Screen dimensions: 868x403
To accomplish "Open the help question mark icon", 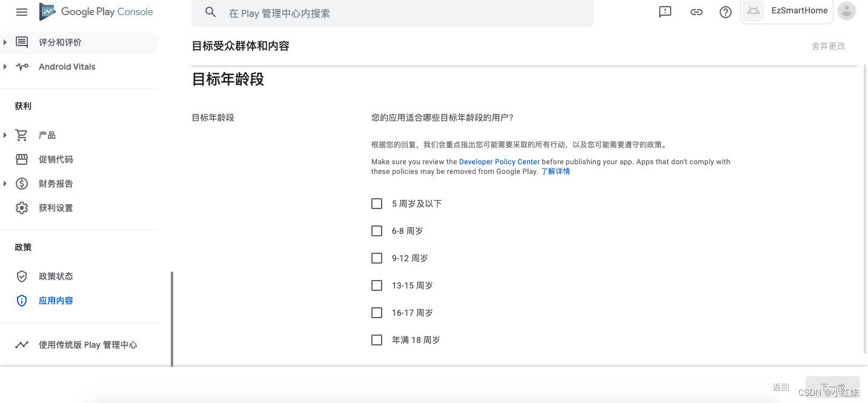I will pos(725,12).
